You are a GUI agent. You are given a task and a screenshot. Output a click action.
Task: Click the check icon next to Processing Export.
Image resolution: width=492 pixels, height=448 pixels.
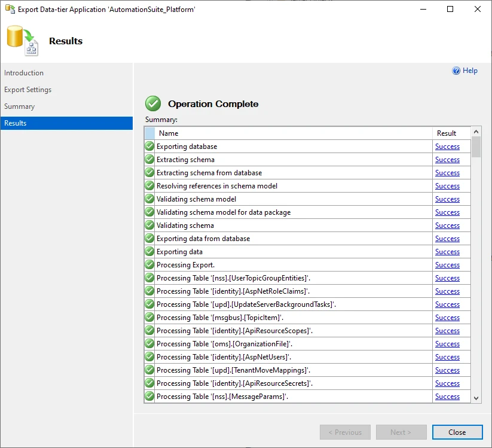[x=149, y=264]
